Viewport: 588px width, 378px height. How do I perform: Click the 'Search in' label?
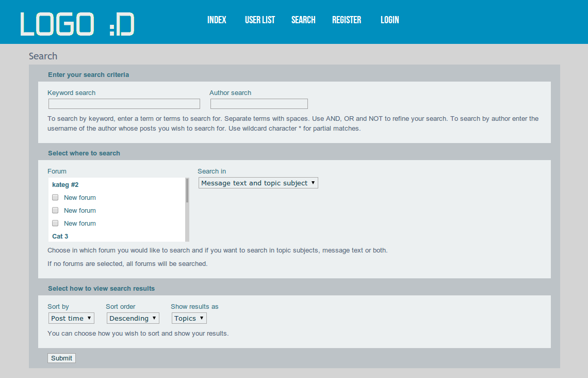pyautogui.click(x=212, y=171)
